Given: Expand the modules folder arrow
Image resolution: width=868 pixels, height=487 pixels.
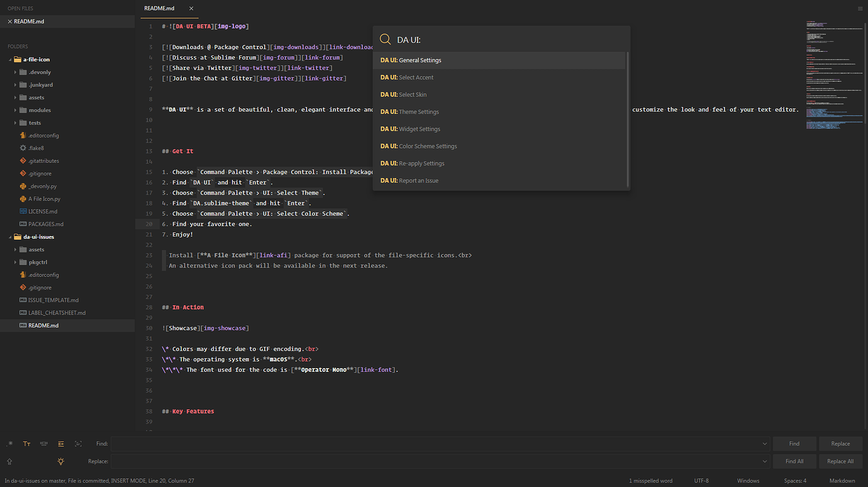Looking at the screenshot, I should (15, 110).
